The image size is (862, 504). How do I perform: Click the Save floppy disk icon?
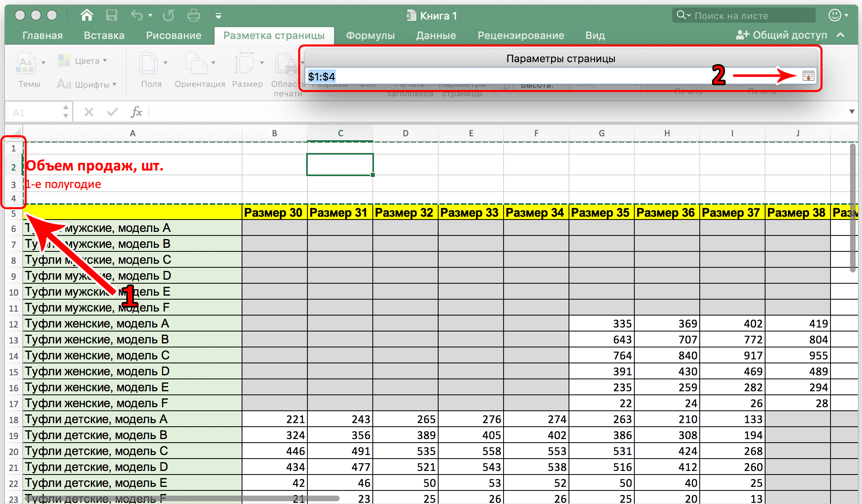pos(111,16)
